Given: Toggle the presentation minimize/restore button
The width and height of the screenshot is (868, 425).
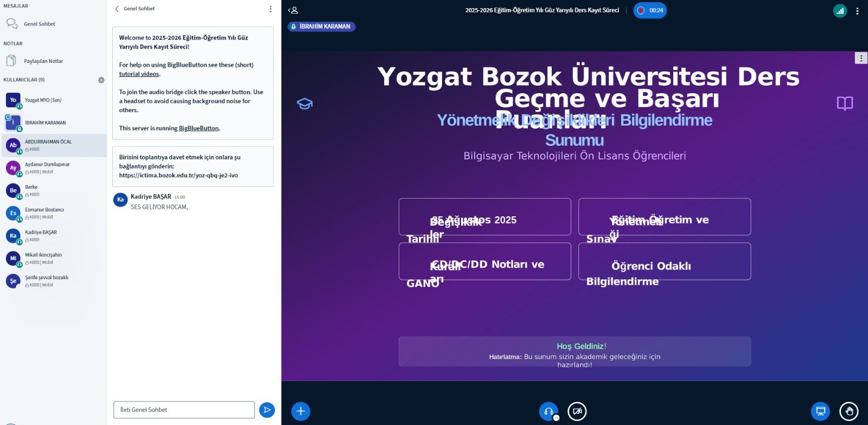Looking at the screenshot, I should coord(820,411).
